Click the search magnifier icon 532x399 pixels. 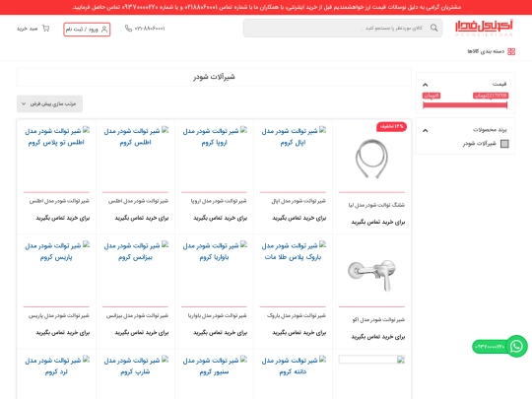(x=433, y=28)
